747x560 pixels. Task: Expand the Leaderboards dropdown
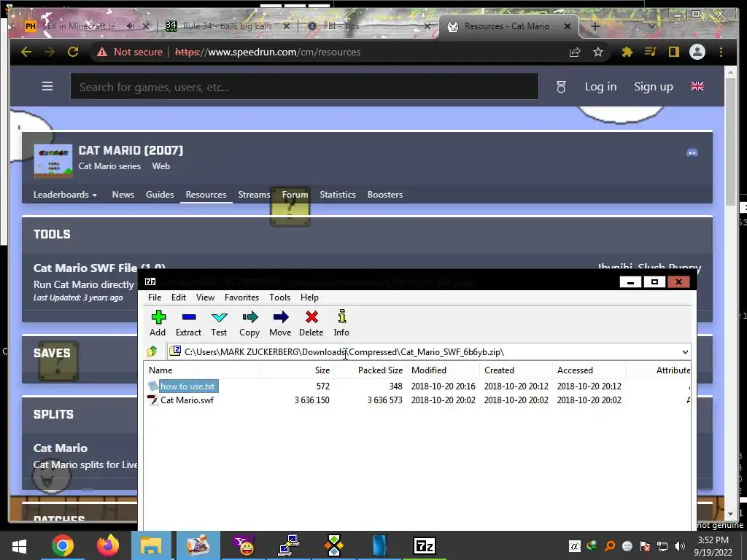click(x=65, y=194)
